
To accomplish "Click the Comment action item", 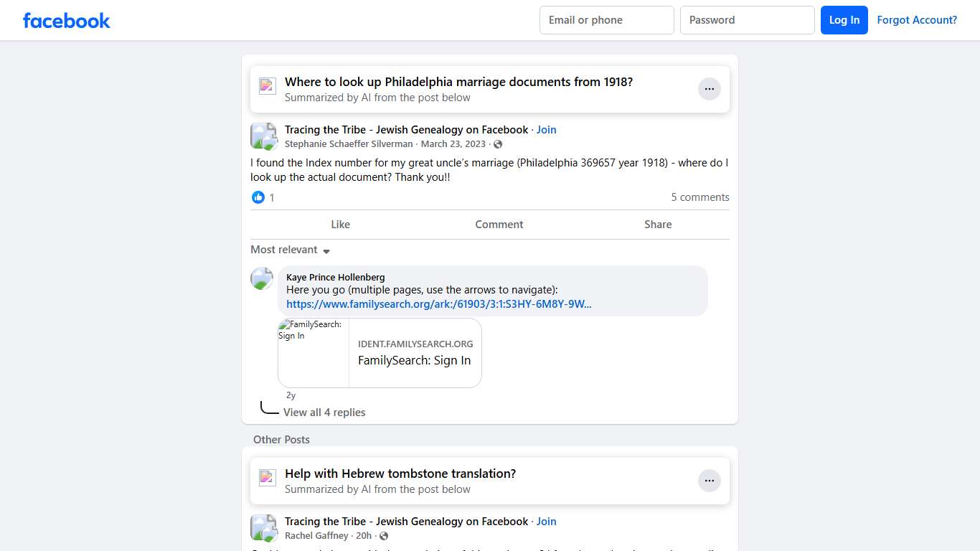I will [499, 224].
